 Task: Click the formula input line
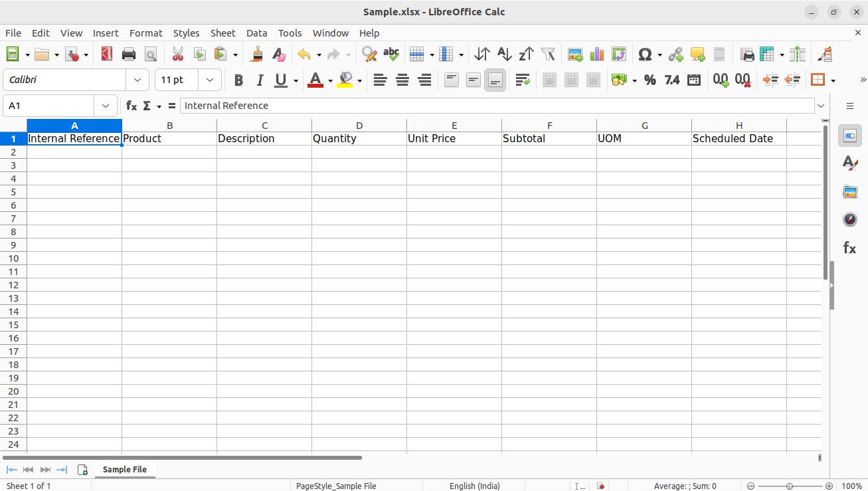pos(497,106)
